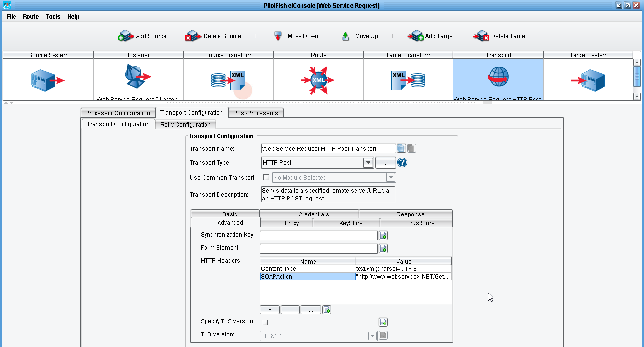Viewport: 644px width, 347px height.
Task: Click the Value column header in headers table
Action: click(x=403, y=261)
